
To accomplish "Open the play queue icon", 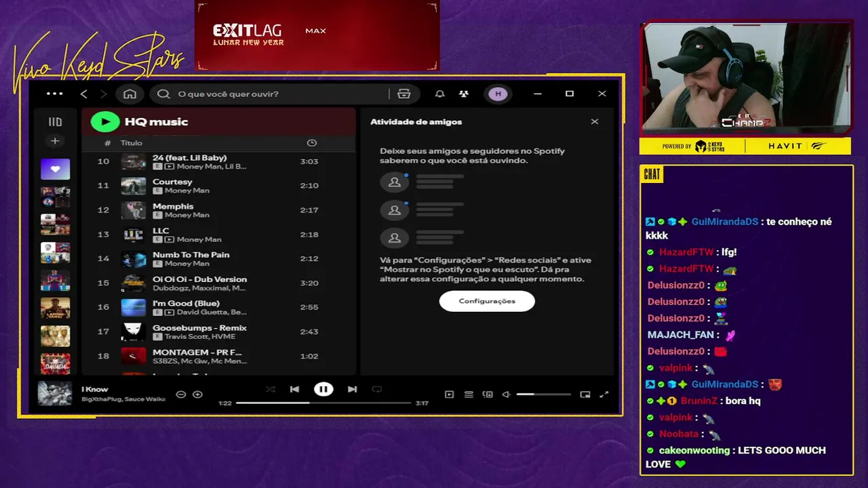I will tap(469, 394).
